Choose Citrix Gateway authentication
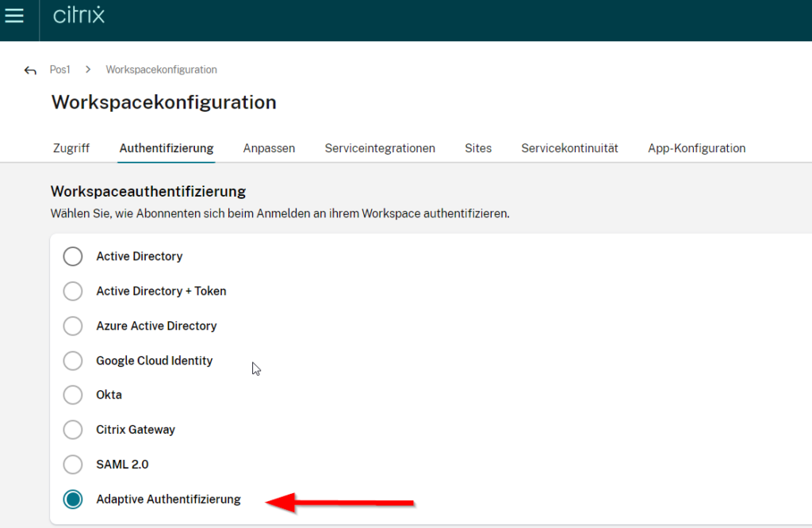 pos(73,430)
